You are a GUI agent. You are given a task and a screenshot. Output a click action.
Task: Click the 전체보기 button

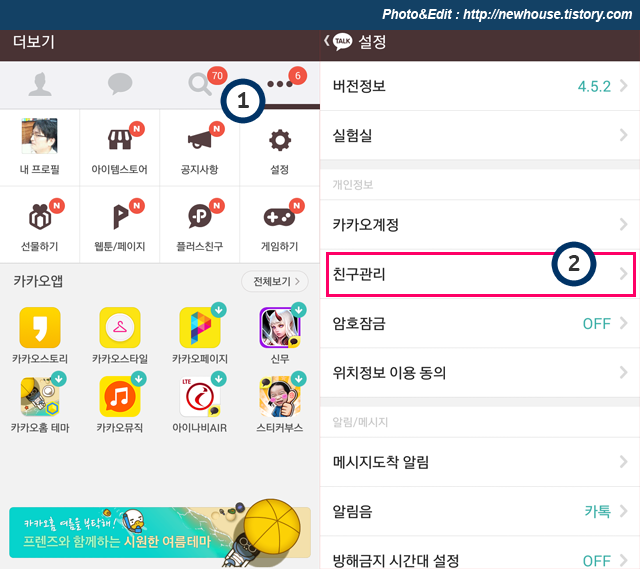click(x=275, y=281)
